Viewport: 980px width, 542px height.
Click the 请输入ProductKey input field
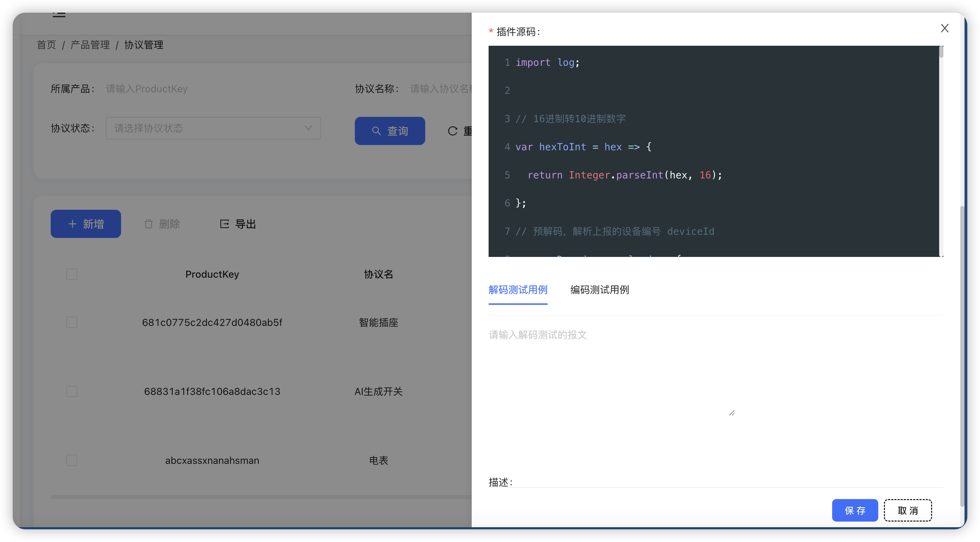click(190, 89)
